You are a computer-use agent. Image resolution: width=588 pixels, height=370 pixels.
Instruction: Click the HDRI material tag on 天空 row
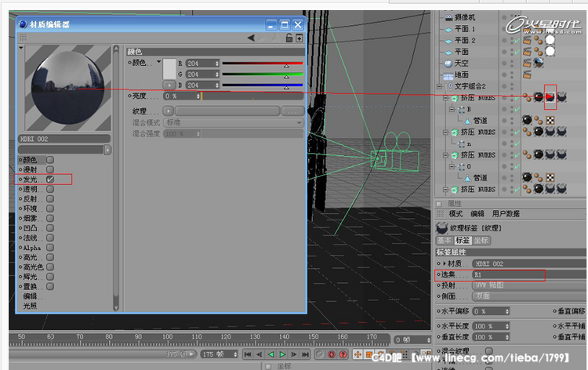tap(539, 63)
